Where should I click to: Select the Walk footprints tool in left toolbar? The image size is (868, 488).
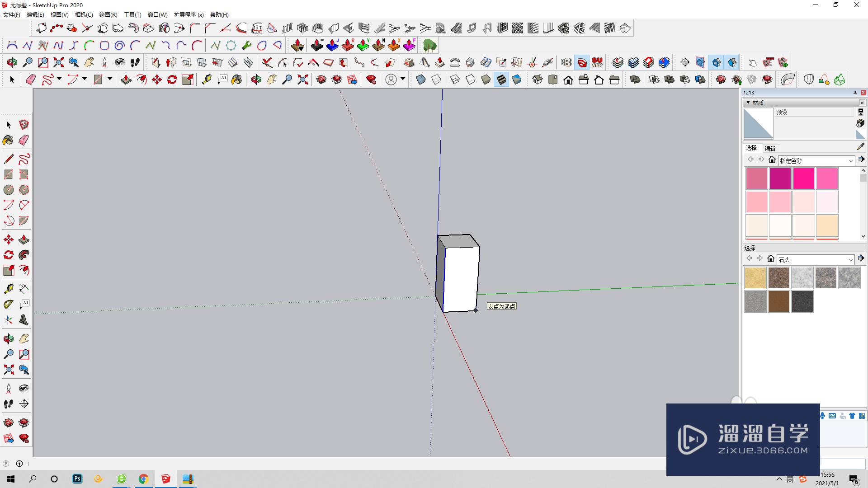coord(8,404)
